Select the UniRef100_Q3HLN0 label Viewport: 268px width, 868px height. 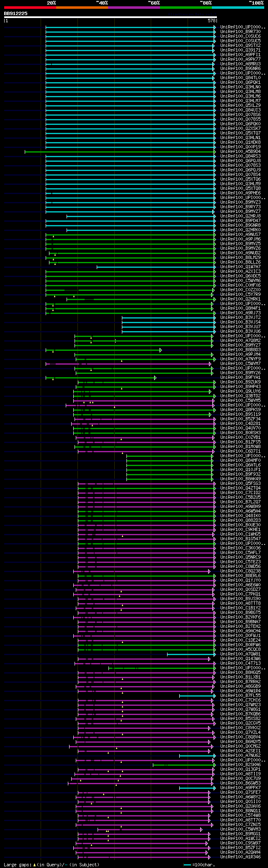[x=240, y=87]
